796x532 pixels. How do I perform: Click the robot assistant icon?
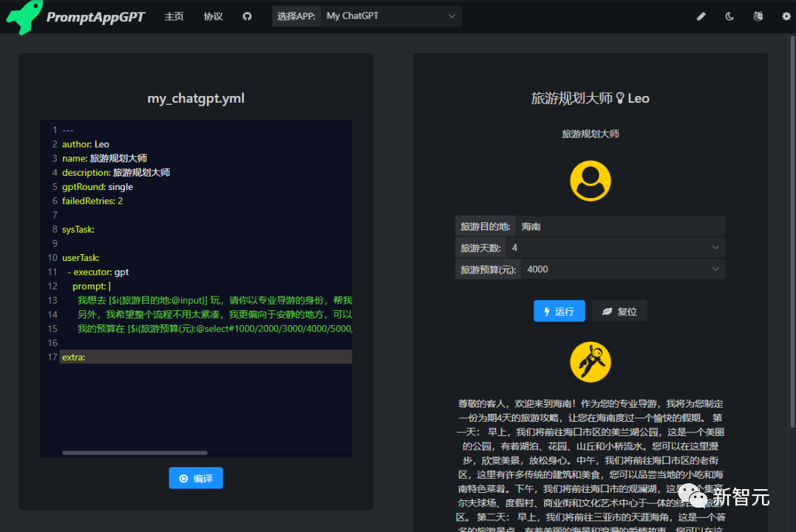click(590, 361)
